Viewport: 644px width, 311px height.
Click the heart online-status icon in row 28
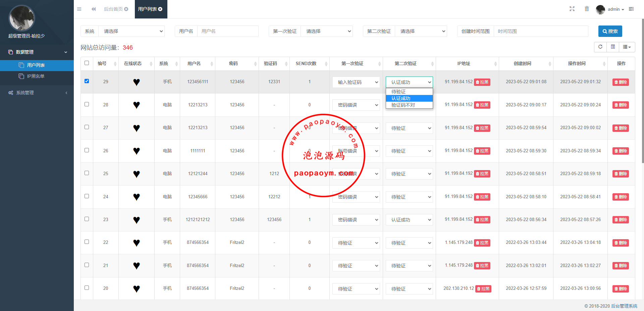(136, 105)
